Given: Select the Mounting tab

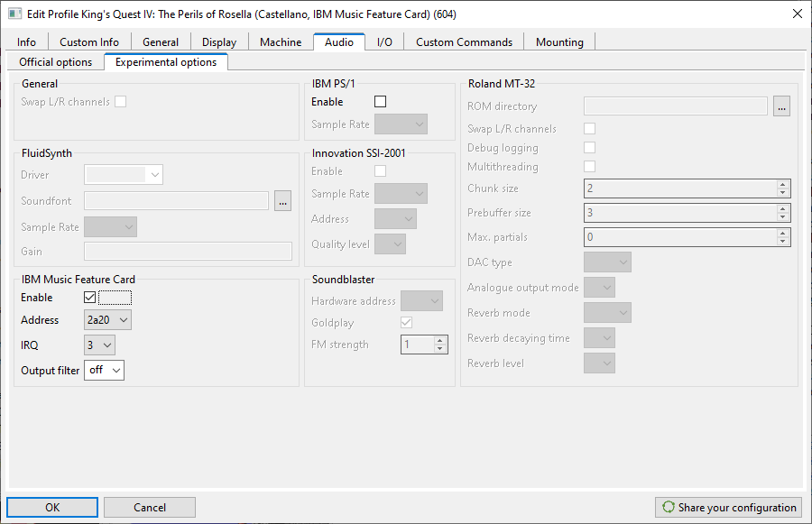Looking at the screenshot, I should tap(559, 41).
